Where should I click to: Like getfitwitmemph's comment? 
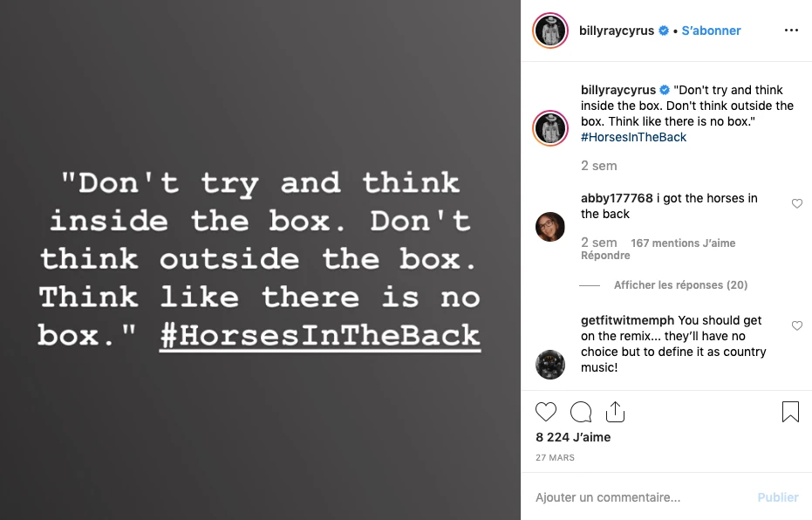(797, 325)
